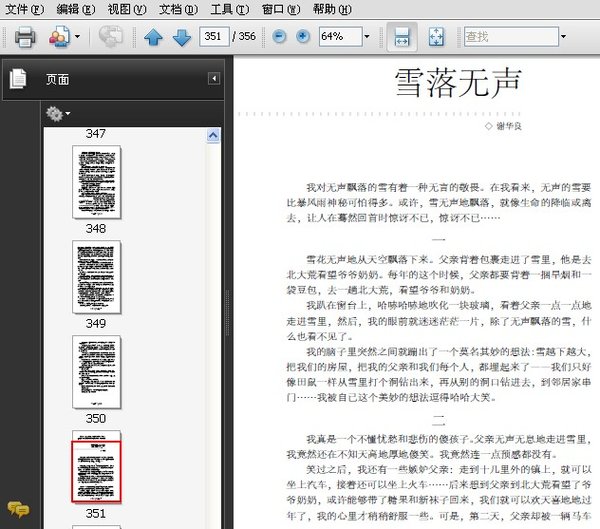Open the 文档(D) menu
The width and height of the screenshot is (600, 529).
point(178,9)
